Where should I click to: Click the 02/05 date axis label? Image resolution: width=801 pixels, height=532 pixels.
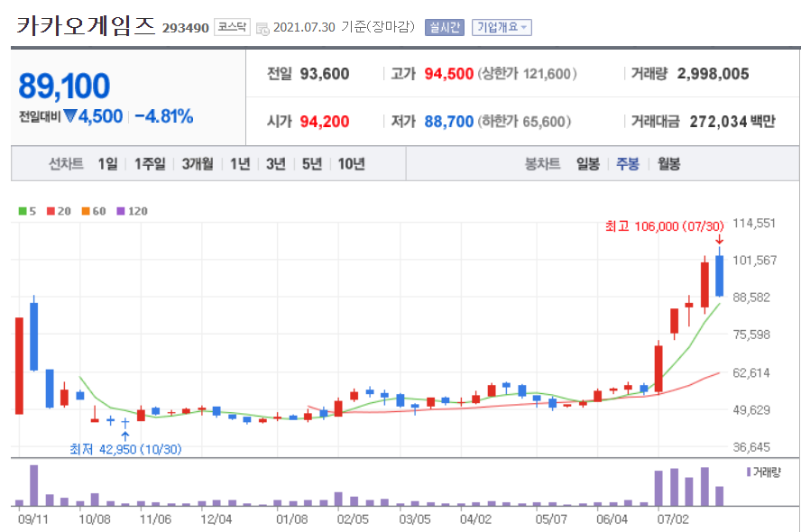(353, 519)
